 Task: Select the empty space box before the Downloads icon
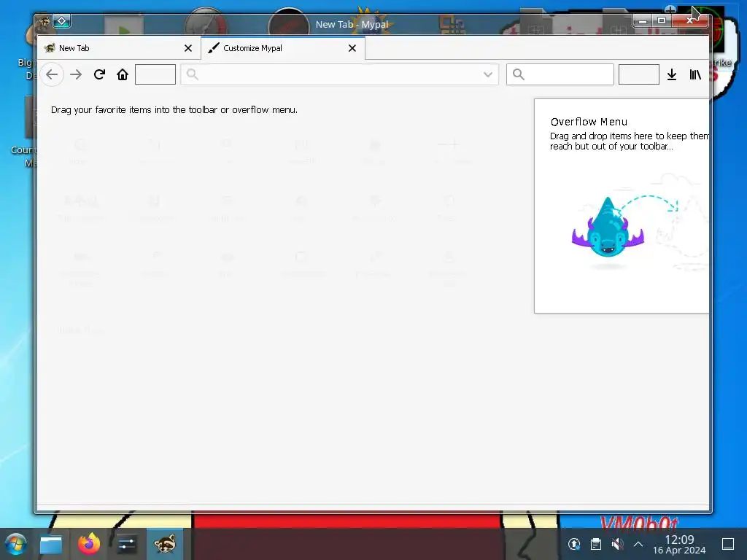coord(639,74)
